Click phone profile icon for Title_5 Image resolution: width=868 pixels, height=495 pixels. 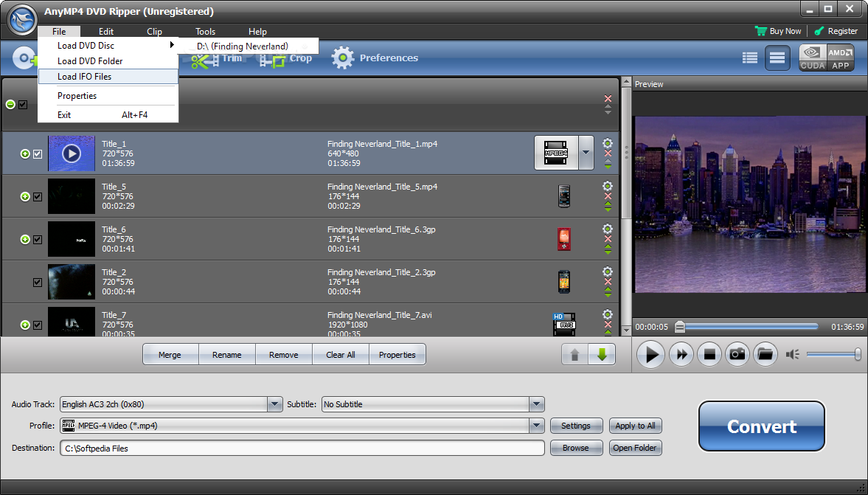tap(564, 196)
